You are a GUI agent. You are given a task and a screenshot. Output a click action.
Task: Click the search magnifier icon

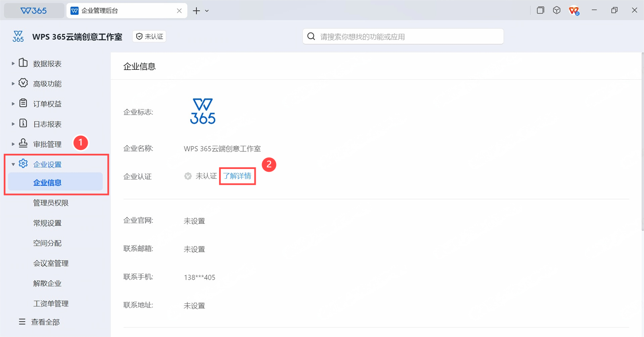click(x=311, y=36)
